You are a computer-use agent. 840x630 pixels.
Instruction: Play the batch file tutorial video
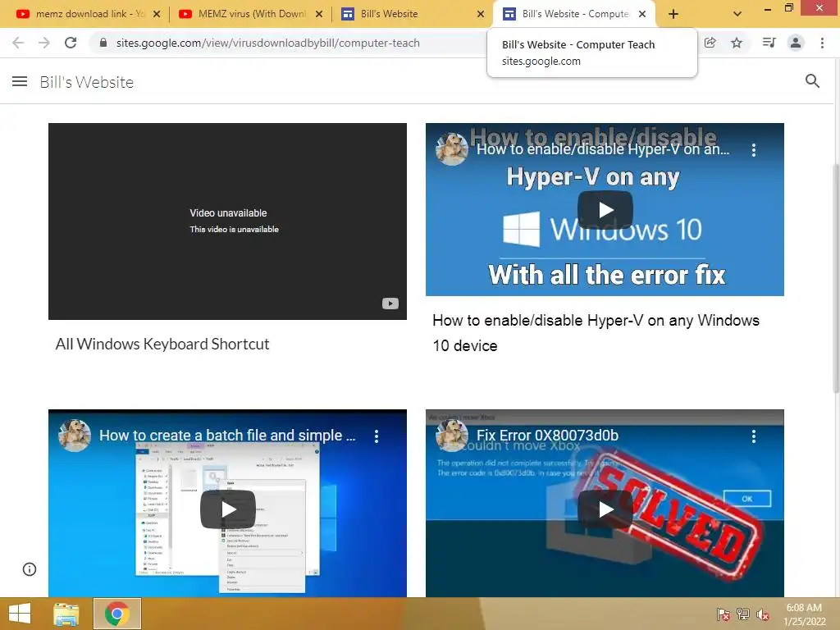click(x=228, y=509)
